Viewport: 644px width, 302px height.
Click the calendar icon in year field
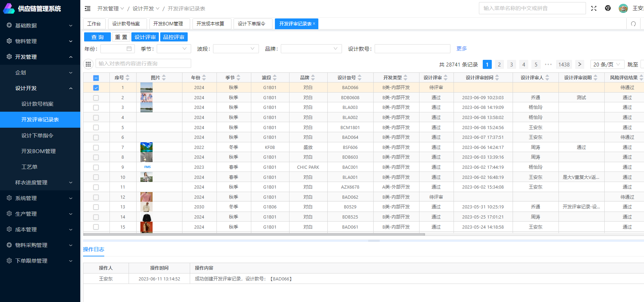click(x=129, y=49)
